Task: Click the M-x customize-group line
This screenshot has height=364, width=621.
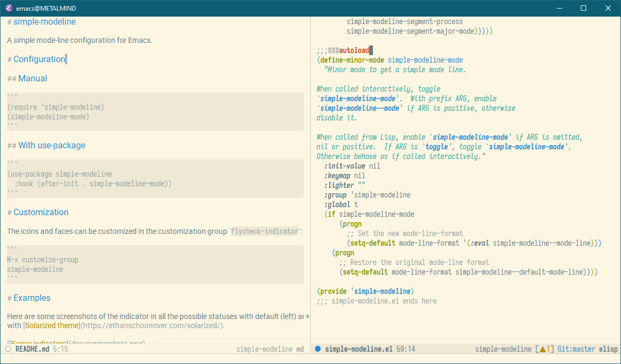Action: tap(42, 260)
